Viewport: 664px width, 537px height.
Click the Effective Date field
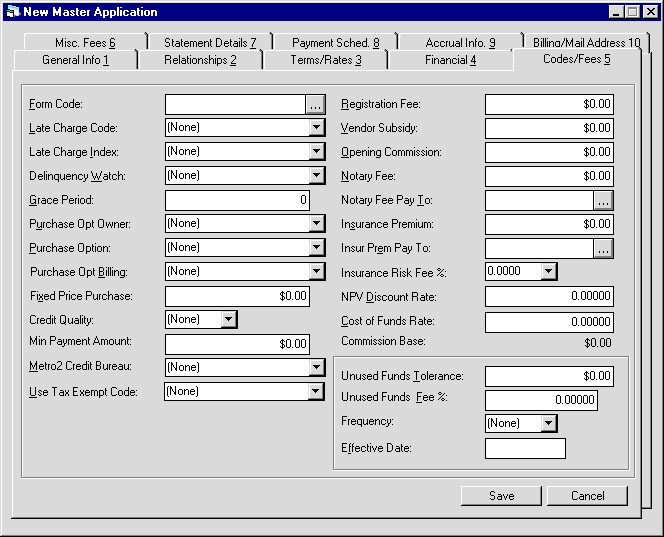(x=525, y=448)
